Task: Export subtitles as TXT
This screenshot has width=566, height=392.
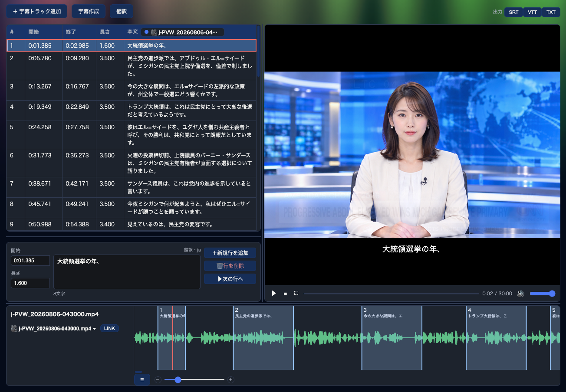Action: point(551,12)
